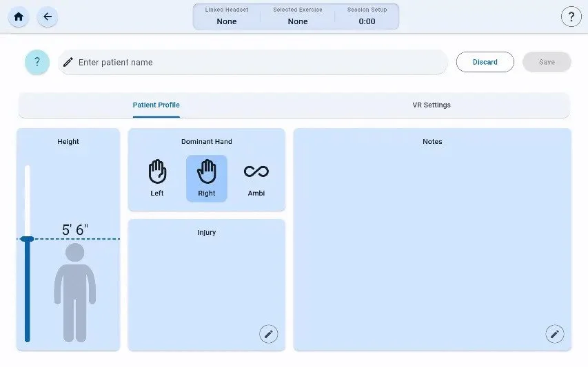This screenshot has height=367, width=588.
Task: Click the Notes panel title
Action: [432, 142]
